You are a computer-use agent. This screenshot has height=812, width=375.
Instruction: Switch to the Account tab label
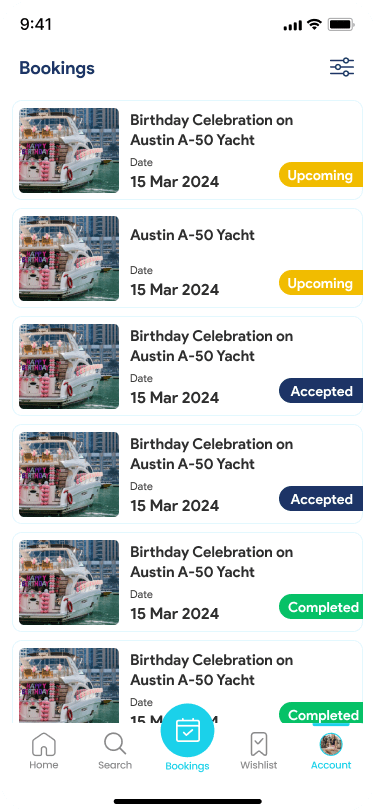coord(331,765)
